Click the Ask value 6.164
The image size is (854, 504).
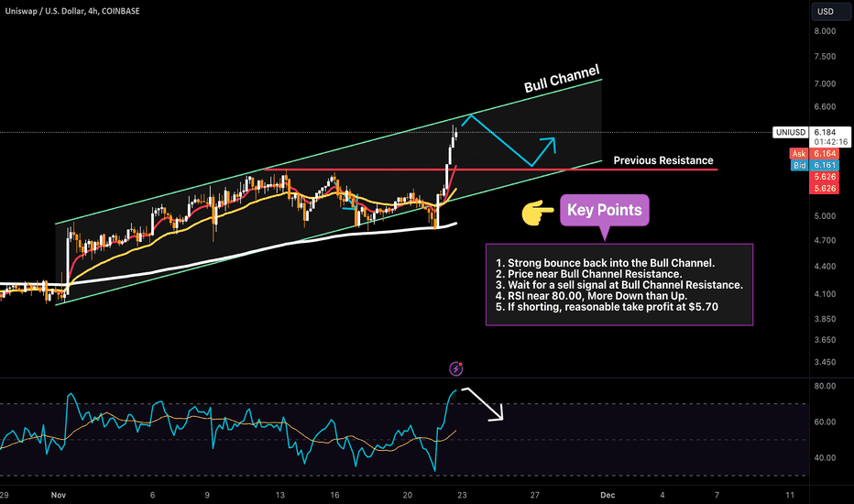click(x=825, y=154)
